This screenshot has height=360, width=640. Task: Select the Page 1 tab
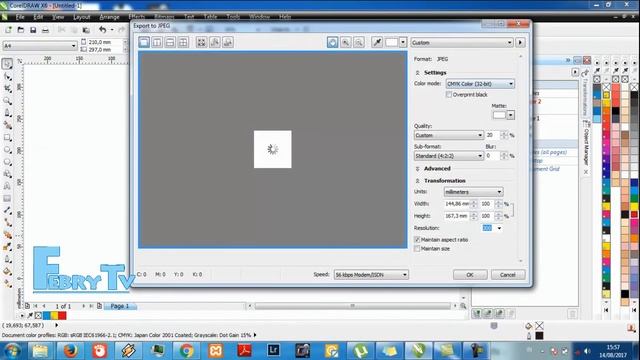120,306
